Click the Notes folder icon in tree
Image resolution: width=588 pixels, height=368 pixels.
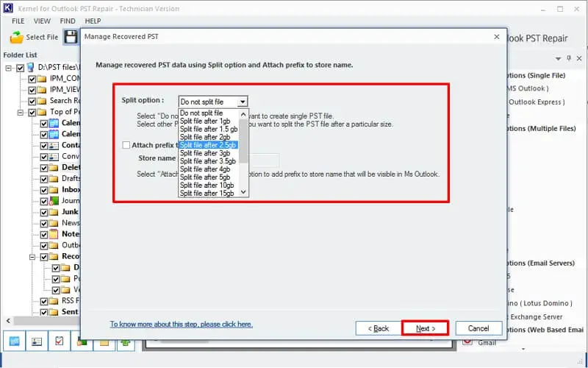(54, 234)
